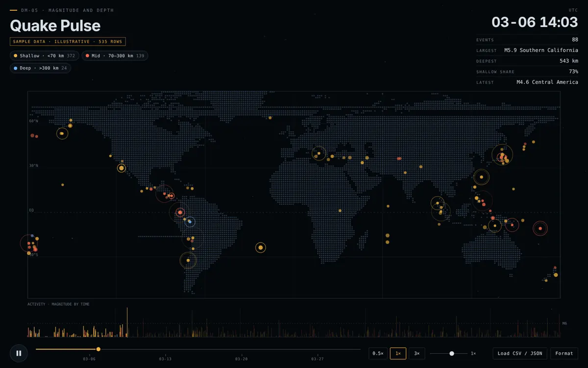Click the 543 km deepest value
This screenshot has width=588, height=368.
tap(569, 61)
